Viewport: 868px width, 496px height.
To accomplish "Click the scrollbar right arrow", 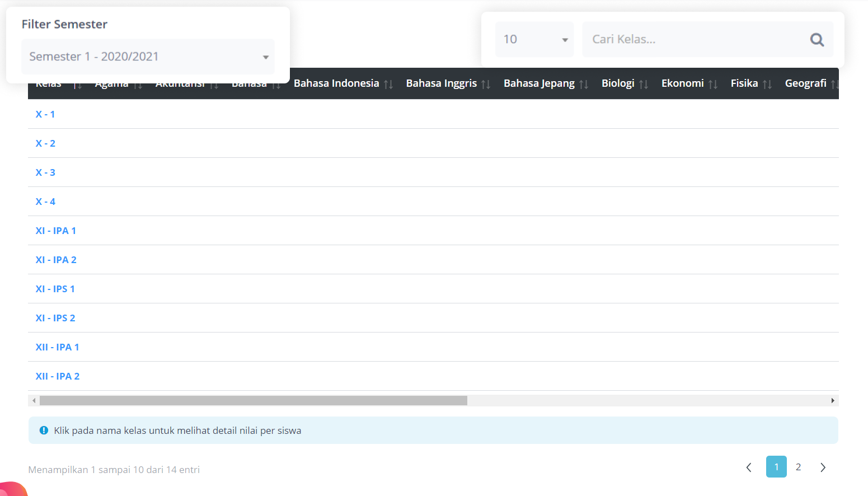I will (833, 401).
